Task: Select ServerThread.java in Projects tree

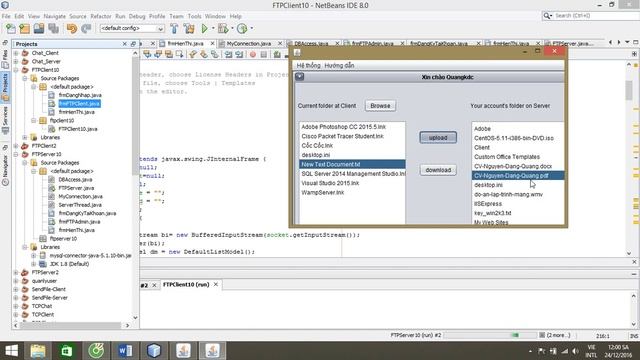Action: pos(80,205)
